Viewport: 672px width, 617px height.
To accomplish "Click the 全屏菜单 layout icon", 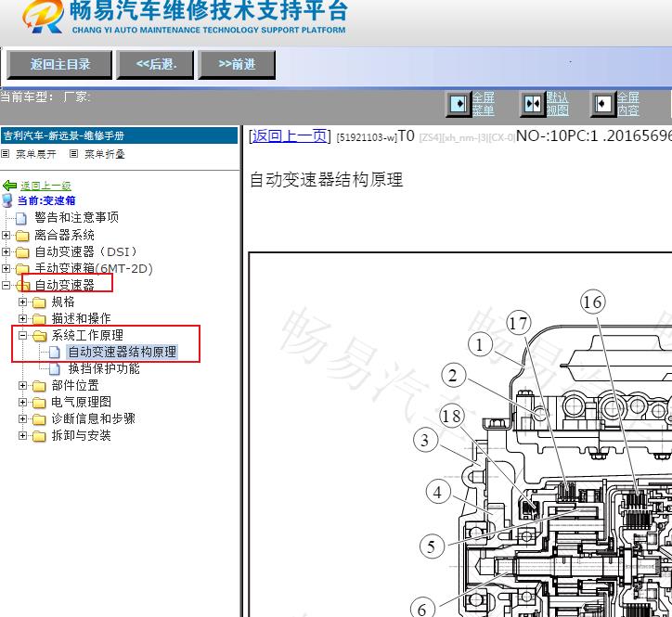I will 459,104.
